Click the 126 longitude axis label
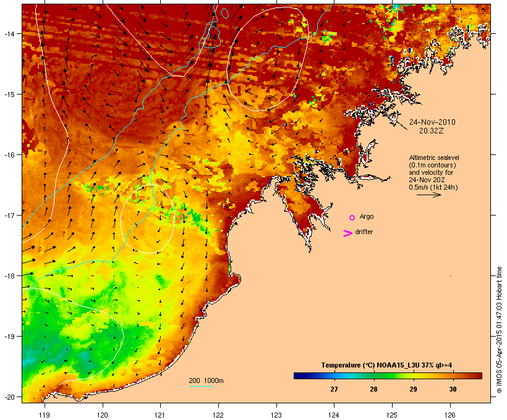The width and height of the screenshot is (507, 420). click(x=450, y=415)
